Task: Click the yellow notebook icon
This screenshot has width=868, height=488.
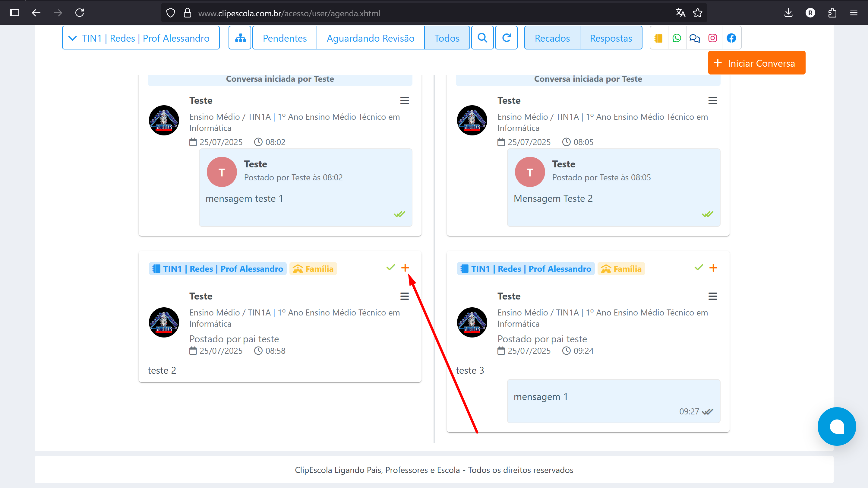Action: click(x=658, y=38)
